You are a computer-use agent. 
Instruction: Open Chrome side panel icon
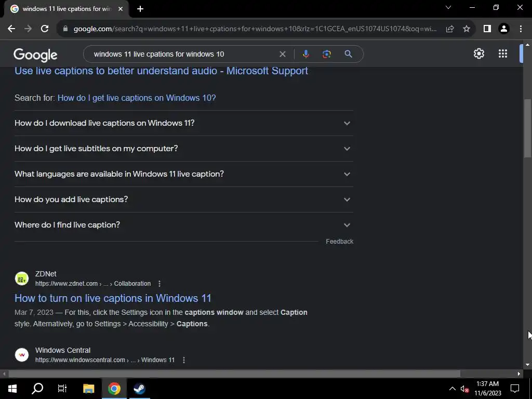[487, 29]
